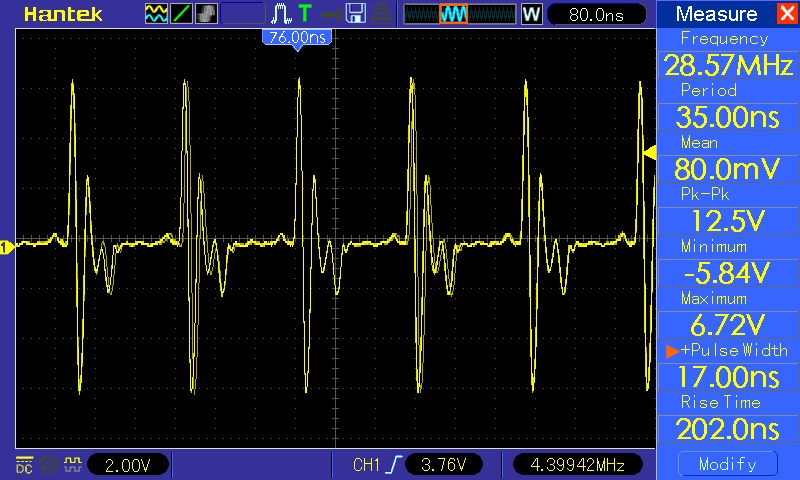Select the Frequency measurement label
Screen dimensions: 800x480
tap(724, 39)
